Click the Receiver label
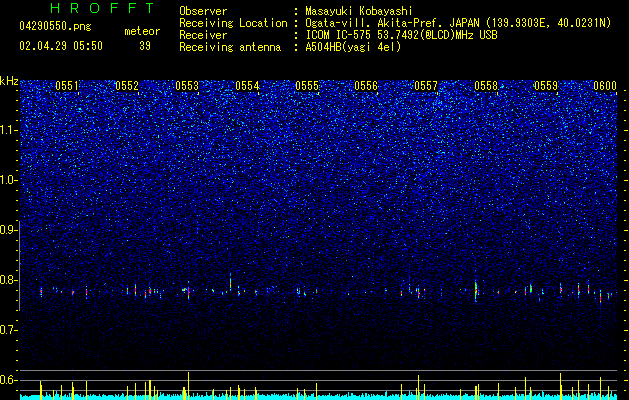 tap(203, 35)
